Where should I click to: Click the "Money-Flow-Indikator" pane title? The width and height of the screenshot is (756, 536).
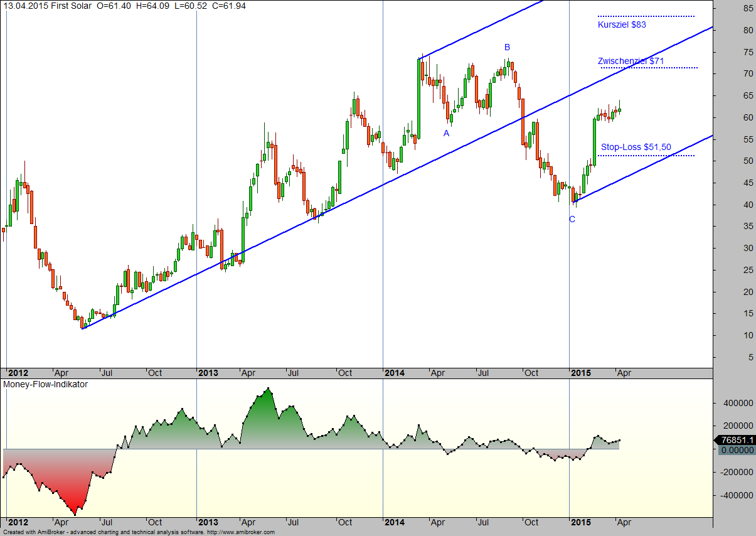(x=46, y=384)
